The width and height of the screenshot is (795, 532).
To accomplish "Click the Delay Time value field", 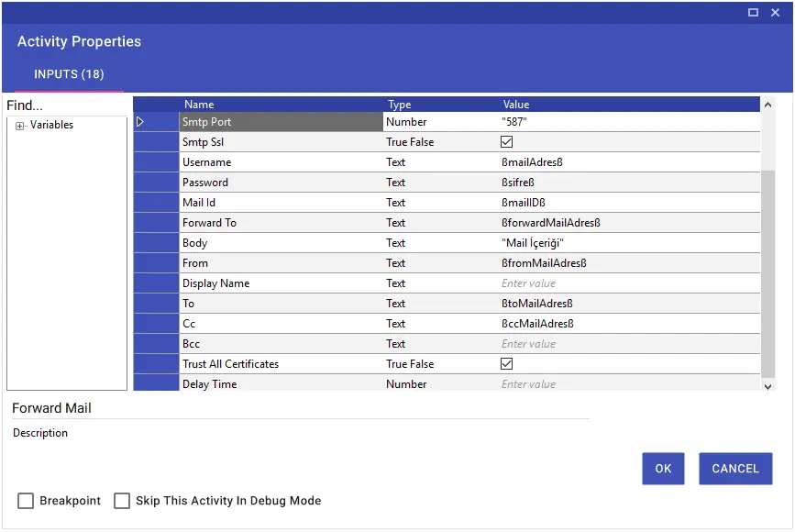I will (x=629, y=383).
